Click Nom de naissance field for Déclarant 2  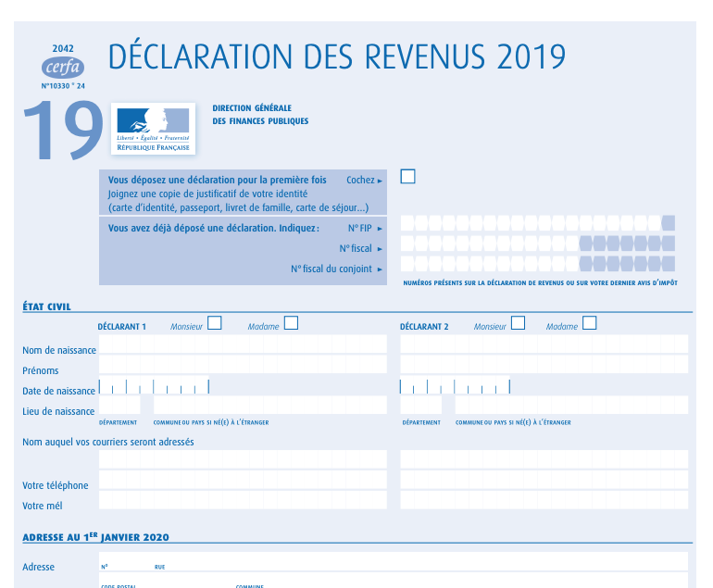(x=544, y=344)
